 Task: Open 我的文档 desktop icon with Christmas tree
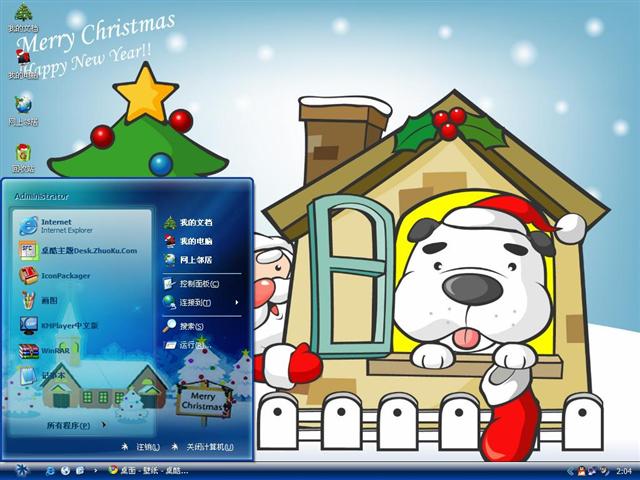point(23,18)
